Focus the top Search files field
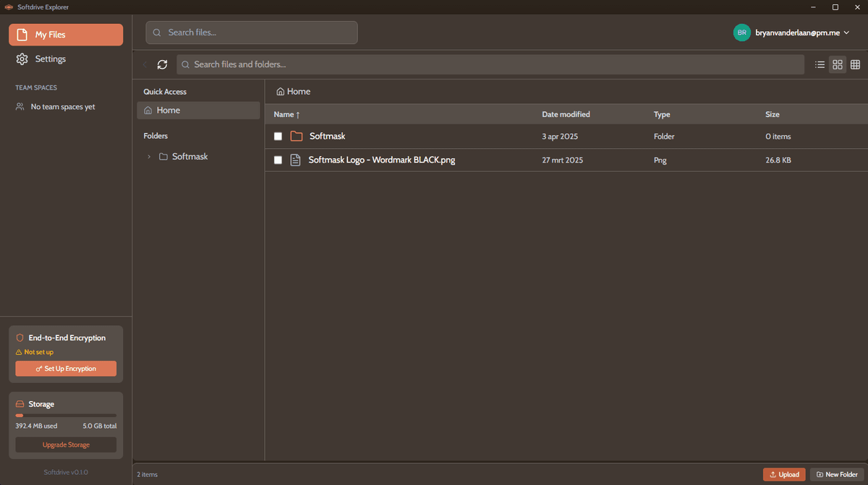The height and width of the screenshot is (485, 868). coord(252,33)
